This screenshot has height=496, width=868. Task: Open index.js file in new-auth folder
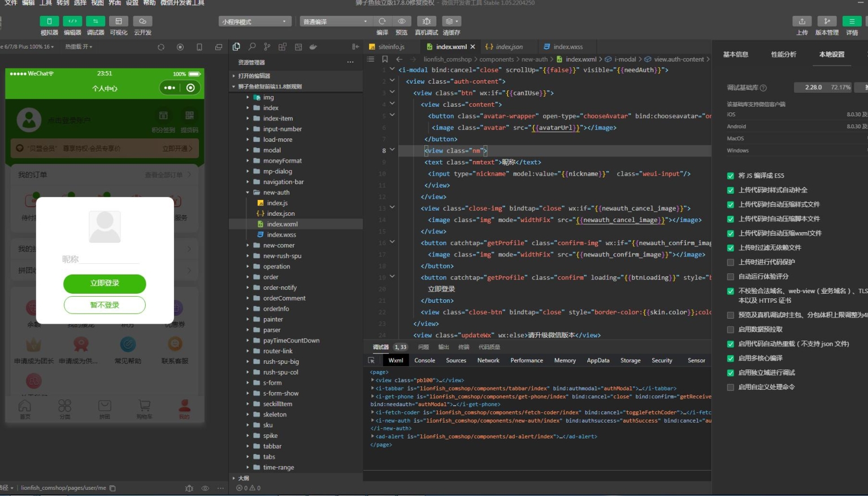277,203
